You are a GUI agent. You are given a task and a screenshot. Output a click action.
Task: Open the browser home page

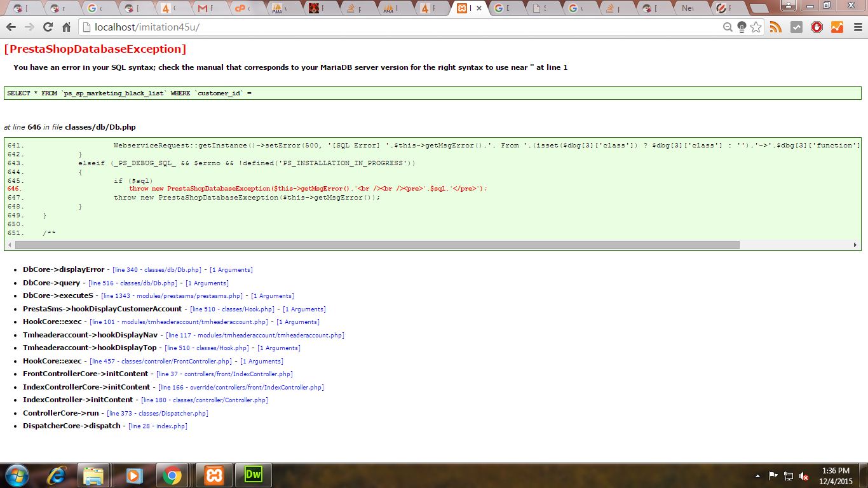(66, 27)
